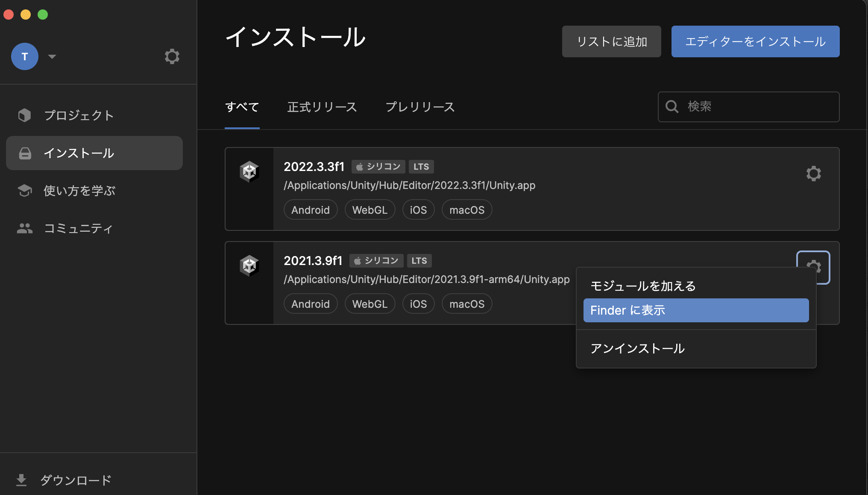
Task: Choose Finder に表示 from the menu
Action: tap(695, 310)
